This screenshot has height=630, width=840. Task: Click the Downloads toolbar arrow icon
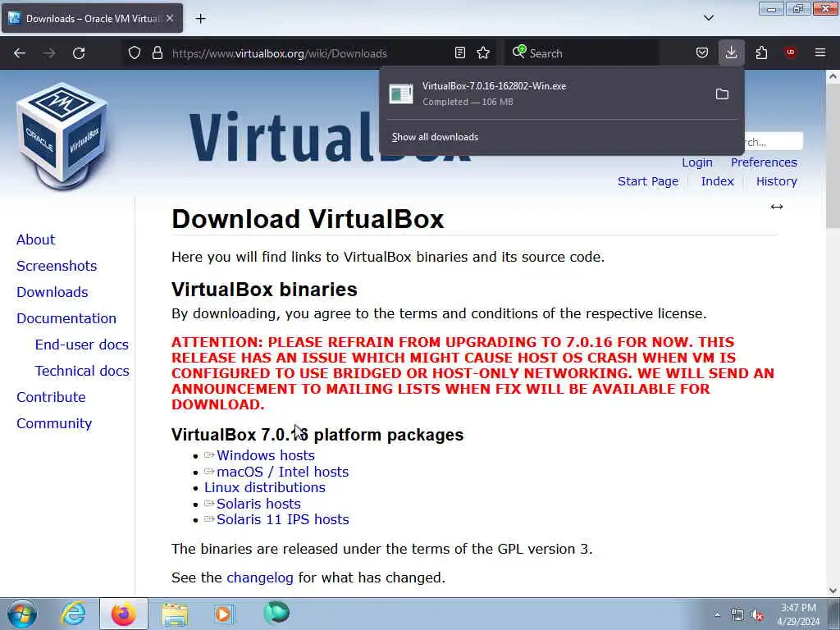pyautogui.click(x=731, y=52)
